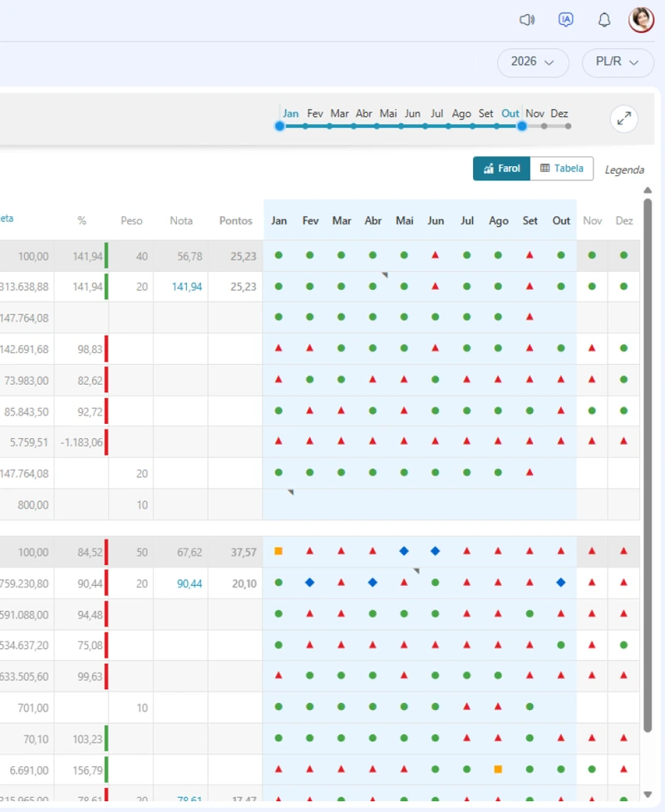The width and height of the screenshot is (665, 812).
Task: Open the 90,44 Nota link
Action: tap(190, 583)
